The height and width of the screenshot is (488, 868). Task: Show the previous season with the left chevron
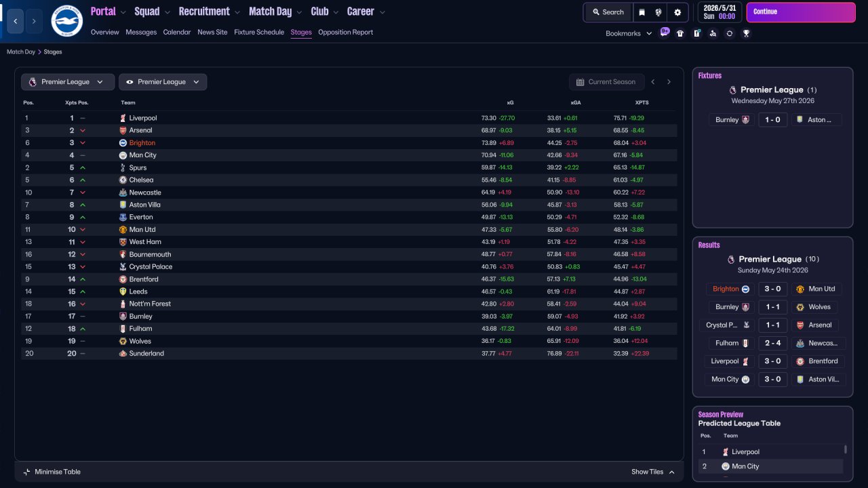(x=653, y=82)
